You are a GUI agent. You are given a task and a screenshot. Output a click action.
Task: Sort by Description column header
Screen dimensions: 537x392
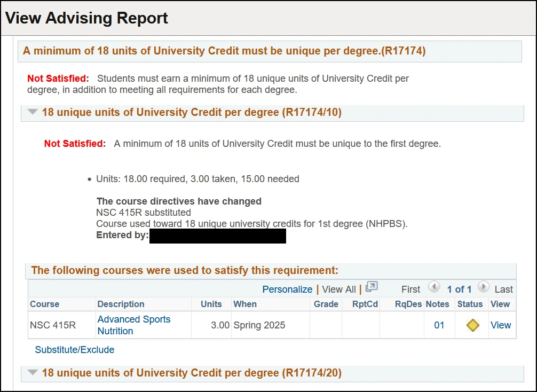[121, 304]
